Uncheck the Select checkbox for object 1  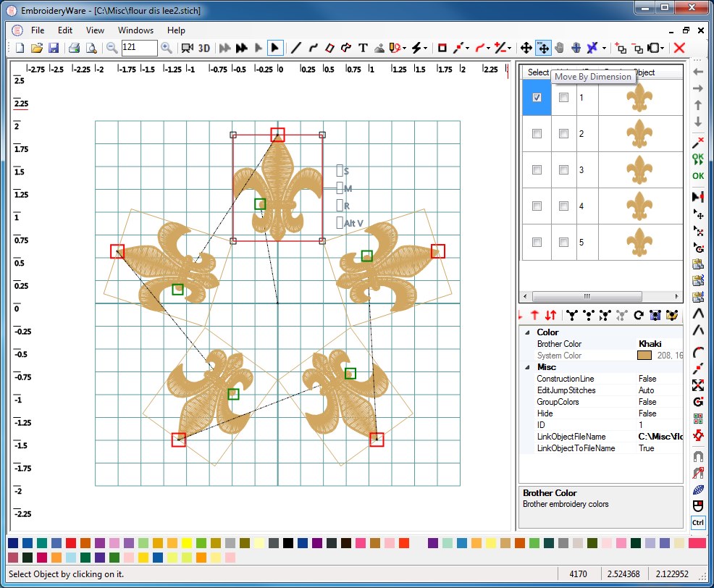(537, 98)
